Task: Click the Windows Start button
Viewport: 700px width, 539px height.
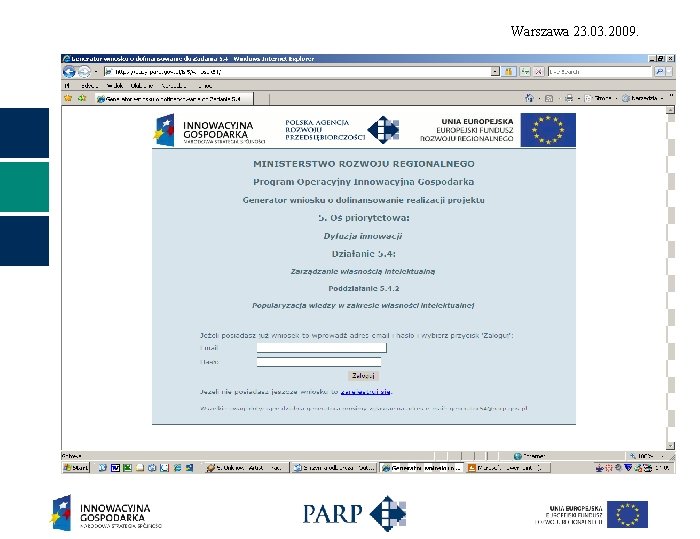Action: 76,468
